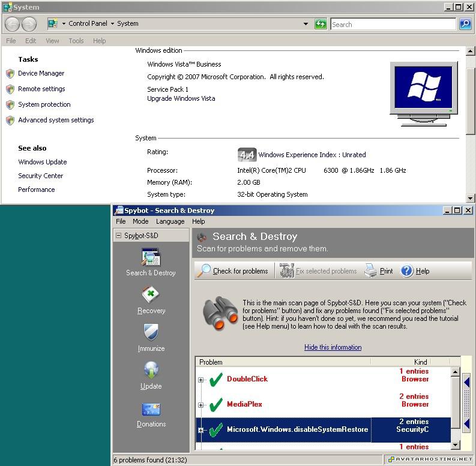Expand the Microsoft.Windows.disableSystemRestore node

(x=200, y=430)
